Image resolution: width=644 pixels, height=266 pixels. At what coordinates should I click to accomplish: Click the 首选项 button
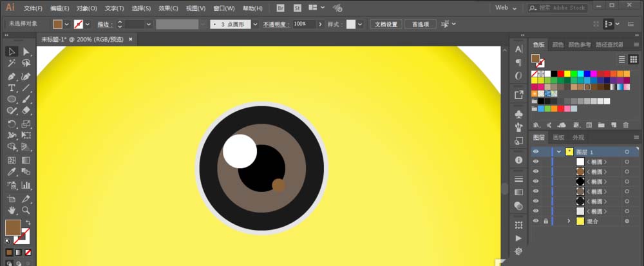click(x=421, y=24)
